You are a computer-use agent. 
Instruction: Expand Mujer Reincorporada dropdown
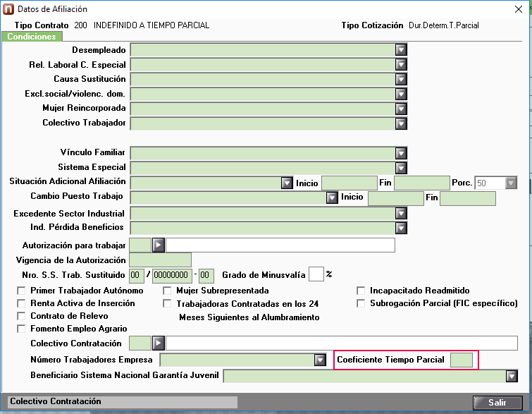401,109
